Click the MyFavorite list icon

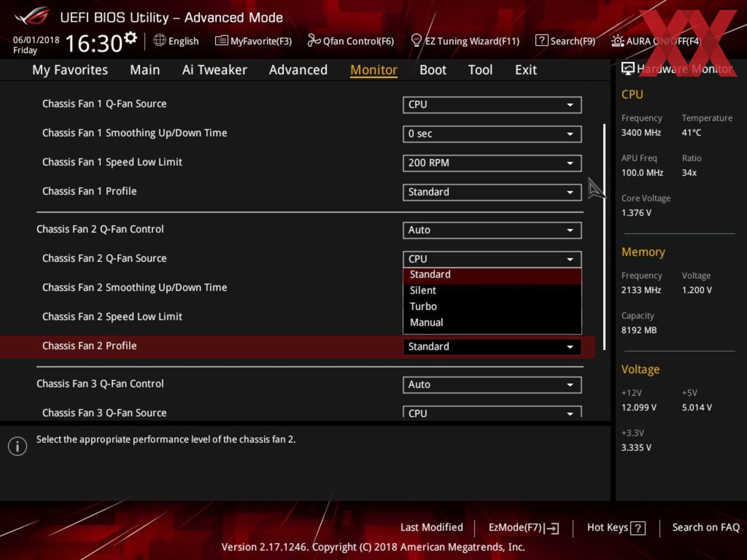coord(221,41)
